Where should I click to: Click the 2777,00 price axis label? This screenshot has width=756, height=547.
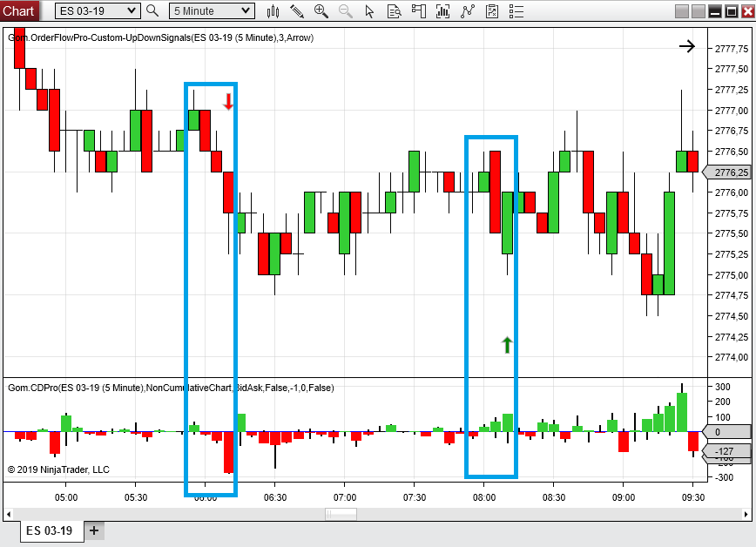click(732, 111)
